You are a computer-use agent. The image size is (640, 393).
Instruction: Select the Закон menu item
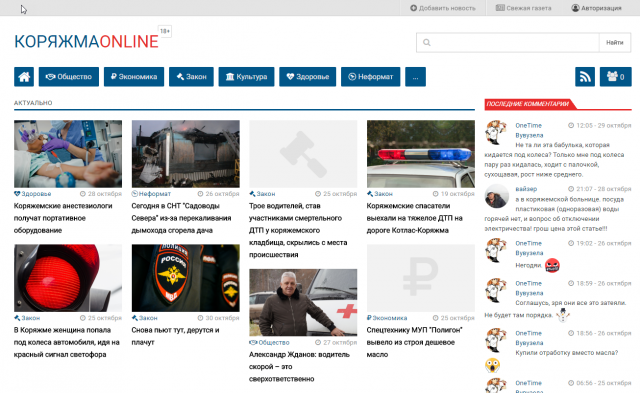point(191,77)
